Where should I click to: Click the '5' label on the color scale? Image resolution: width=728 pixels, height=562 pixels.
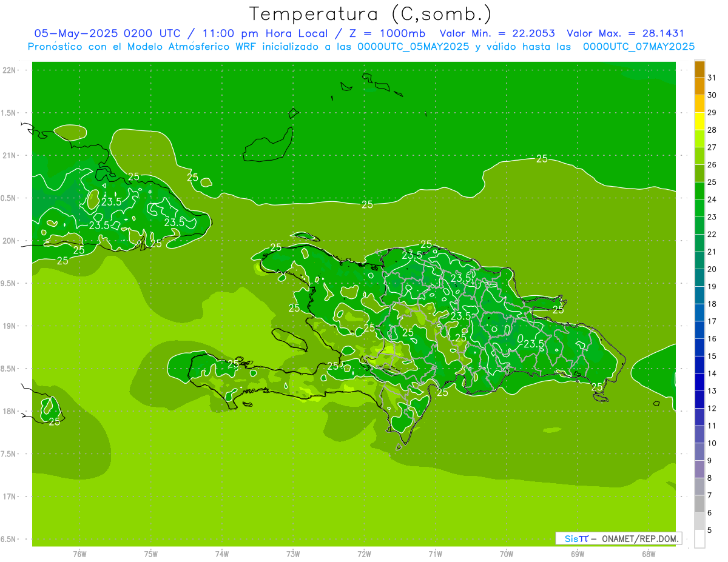(710, 530)
